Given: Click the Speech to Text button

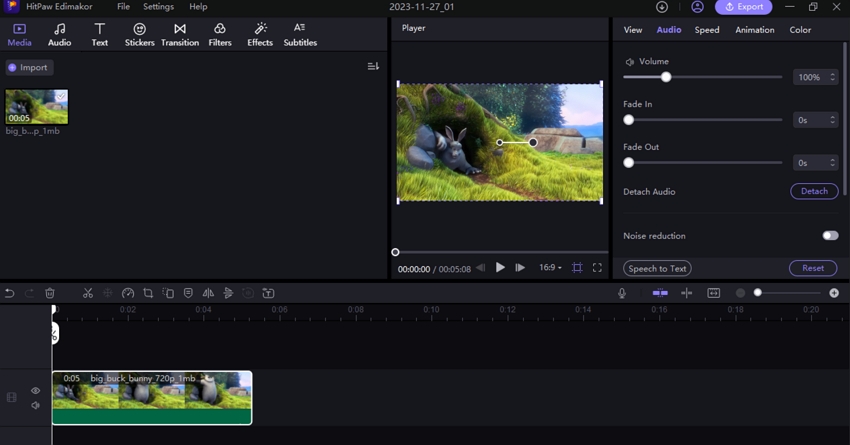Looking at the screenshot, I should tap(657, 268).
